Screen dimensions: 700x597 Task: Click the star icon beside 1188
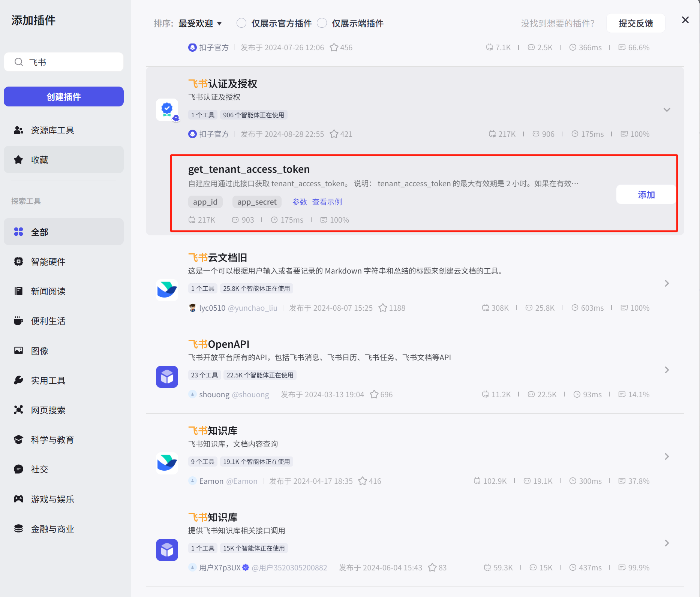pyautogui.click(x=383, y=308)
